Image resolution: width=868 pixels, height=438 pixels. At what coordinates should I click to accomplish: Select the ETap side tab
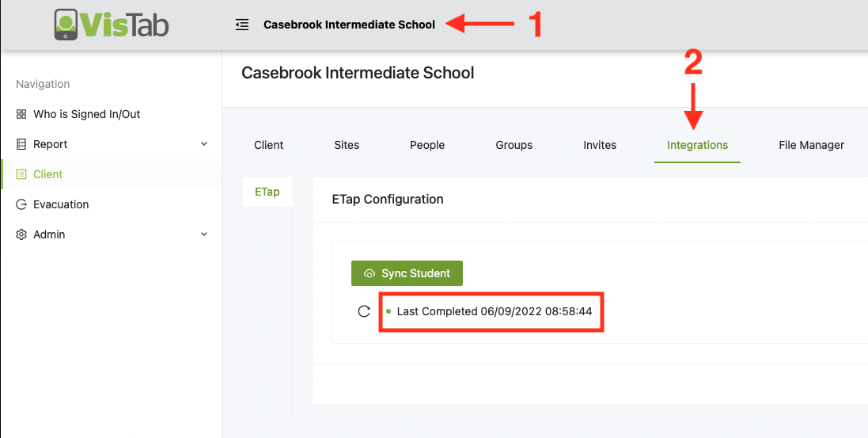click(x=267, y=192)
